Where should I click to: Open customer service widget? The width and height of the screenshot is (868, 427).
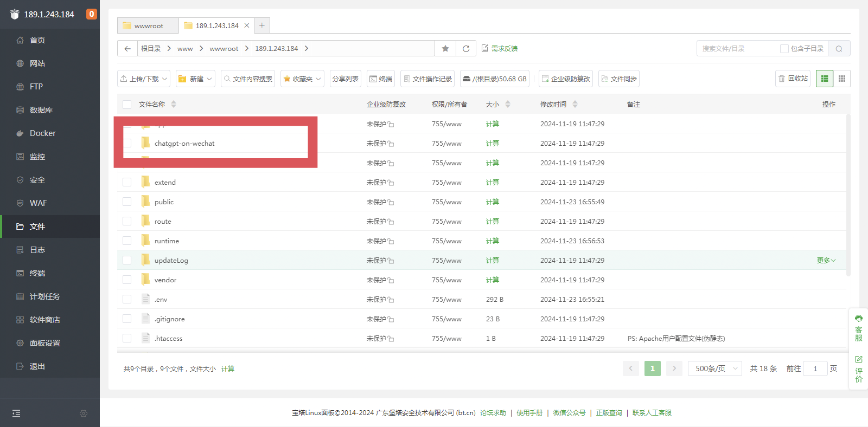(x=859, y=328)
